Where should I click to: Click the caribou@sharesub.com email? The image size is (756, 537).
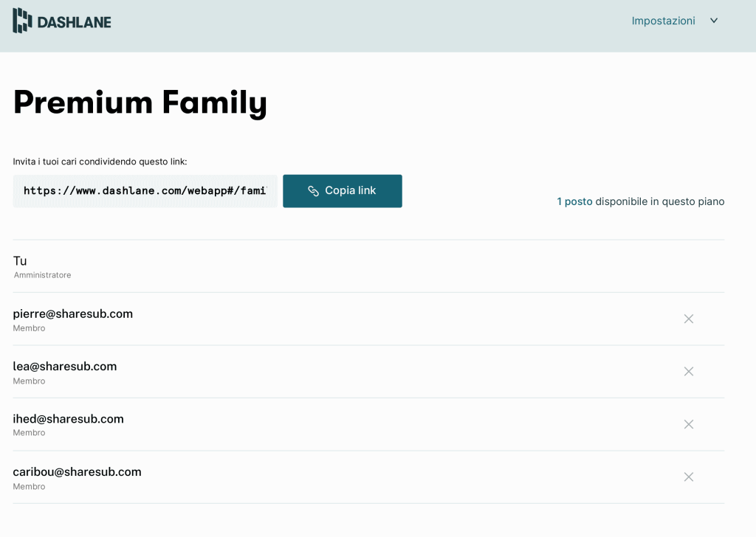point(77,472)
